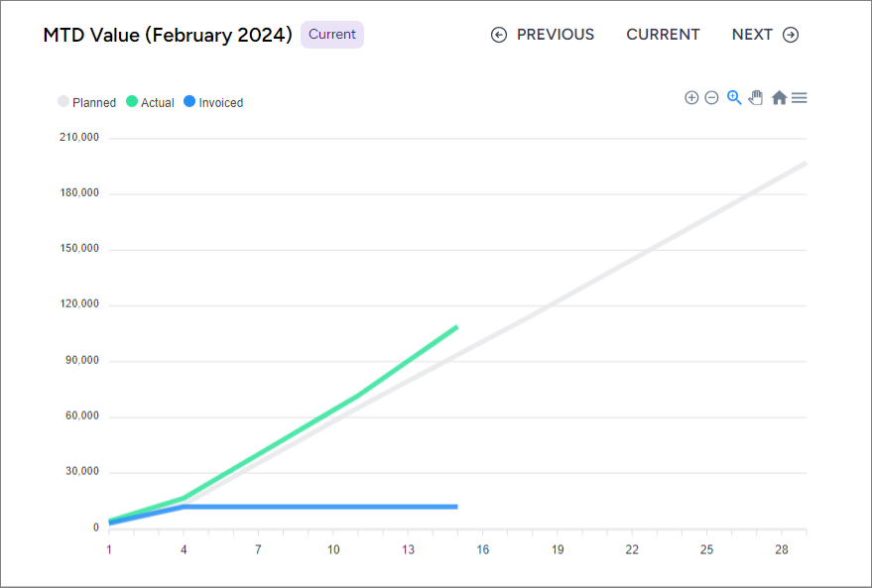Activate the selection zoom magnifier tool
The image size is (872, 588).
(734, 97)
